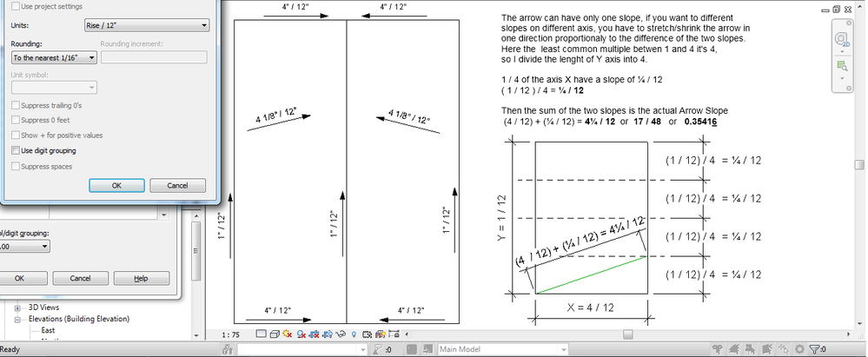
Task: Click the Drag Elements on Selection icon
Action: click(x=784, y=348)
